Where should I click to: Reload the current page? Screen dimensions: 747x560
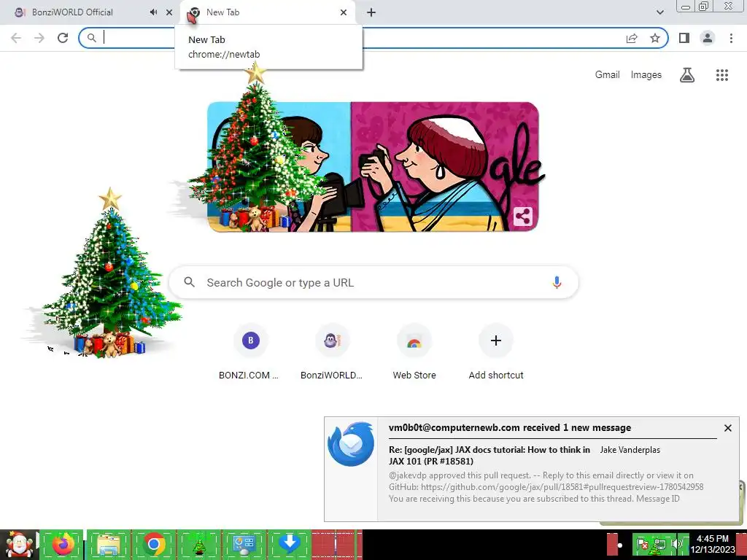click(63, 38)
